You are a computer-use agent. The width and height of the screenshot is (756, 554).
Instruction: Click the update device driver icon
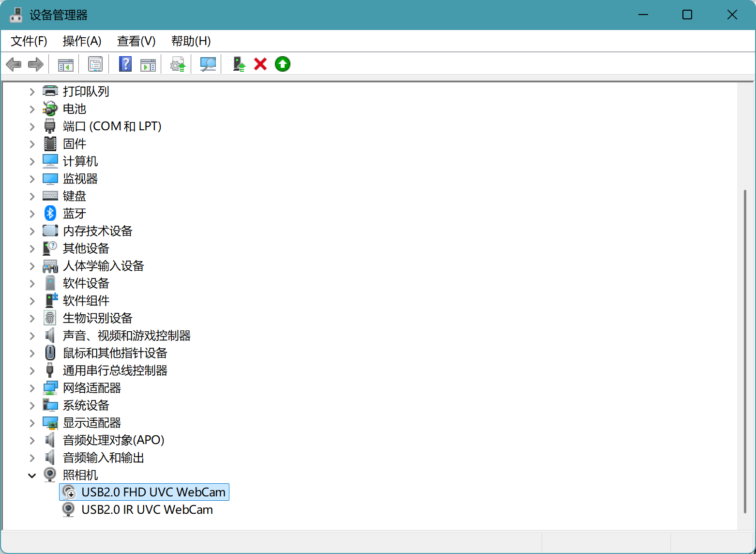pyautogui.click(x=178, y=64)
